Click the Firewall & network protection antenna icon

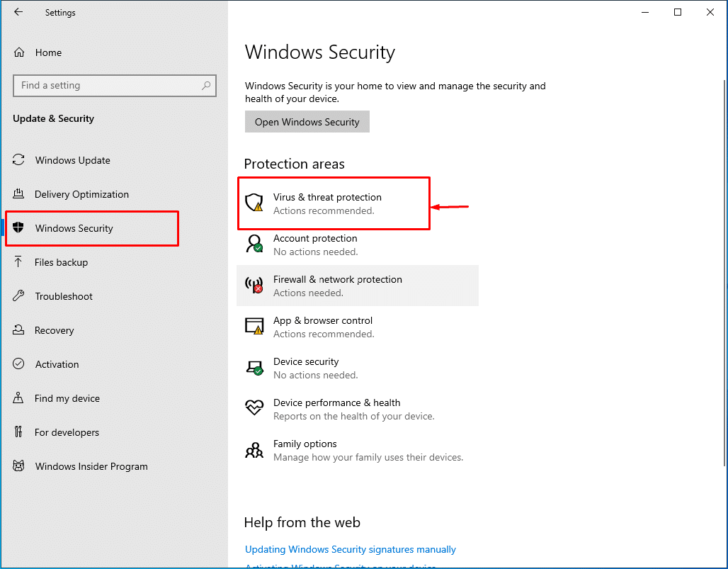tap(254, 285)
